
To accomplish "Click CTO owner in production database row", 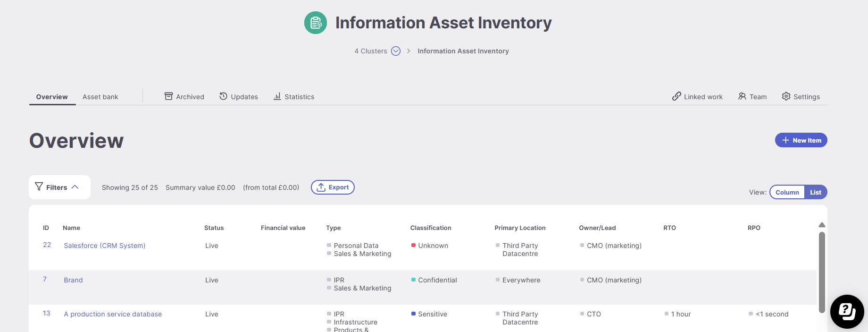I will tap(594, 314).
